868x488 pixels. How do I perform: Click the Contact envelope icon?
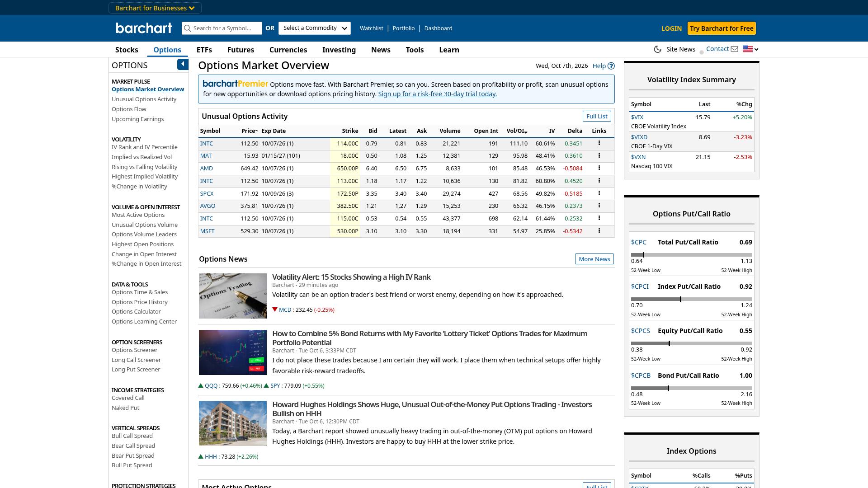click(735, 49)
